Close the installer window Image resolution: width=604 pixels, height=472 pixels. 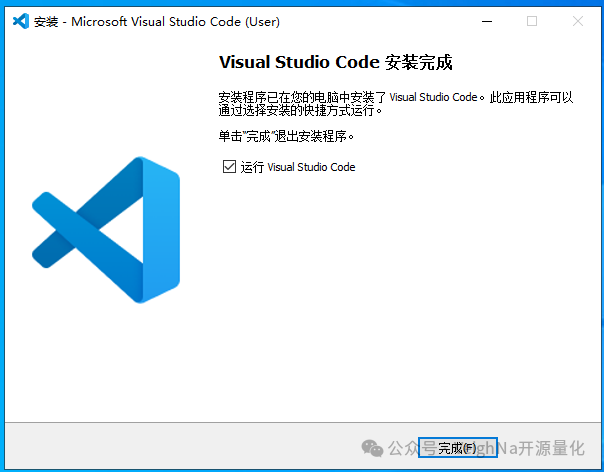tap(578, 21)
